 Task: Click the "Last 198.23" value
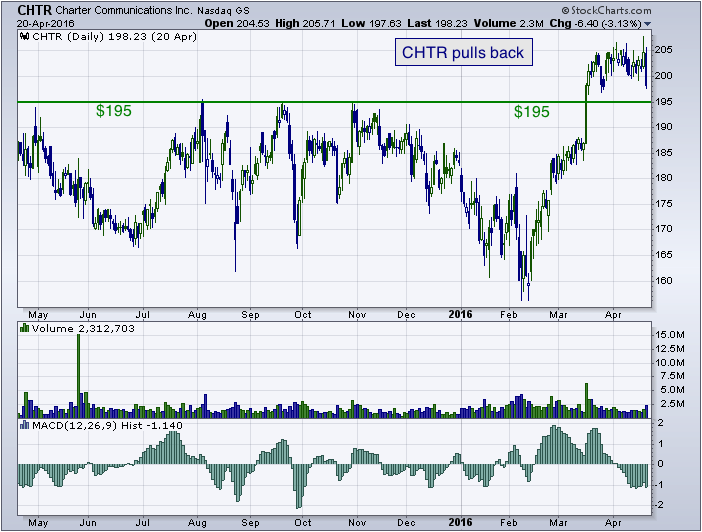(437, 24)
